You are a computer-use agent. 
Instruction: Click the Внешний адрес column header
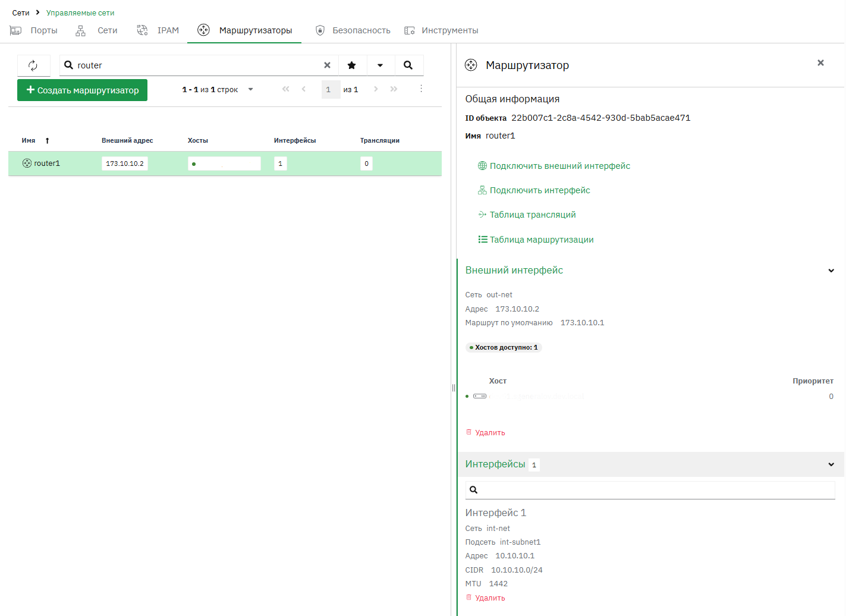point(127,141)
